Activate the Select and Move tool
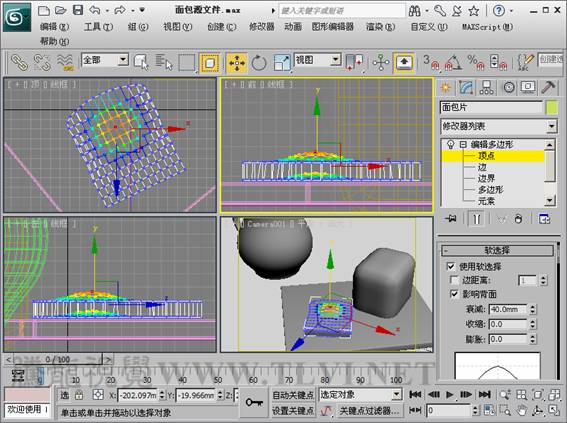567x423 pixels. 236,63
